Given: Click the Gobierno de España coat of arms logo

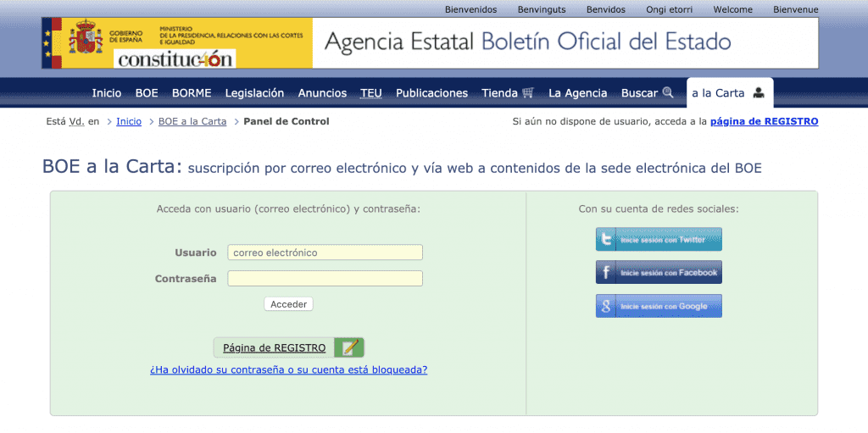Looking at the screenshot, I should (x=86, y=39).
